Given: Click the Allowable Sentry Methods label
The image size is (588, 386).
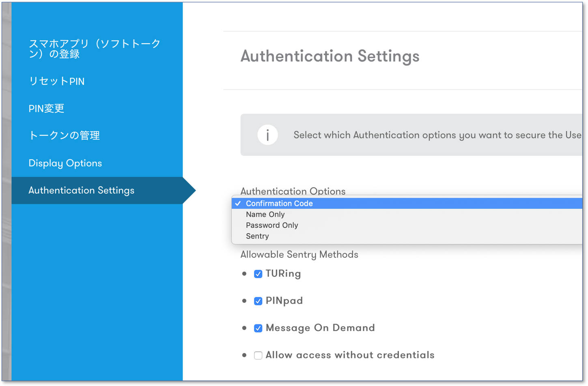Looking at the screenshot, I should coord(299,255).
